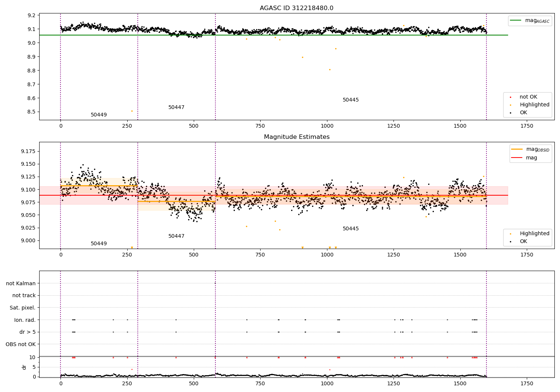Click the 9.2 y-axis tick label
Screen dimensions: 560x392
point(32,15)
